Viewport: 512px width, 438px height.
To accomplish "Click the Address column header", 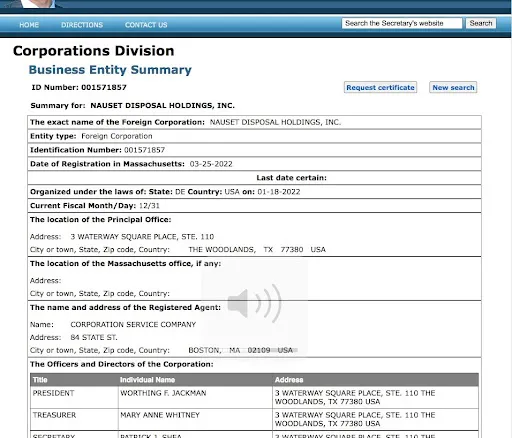I will (375, 380).
